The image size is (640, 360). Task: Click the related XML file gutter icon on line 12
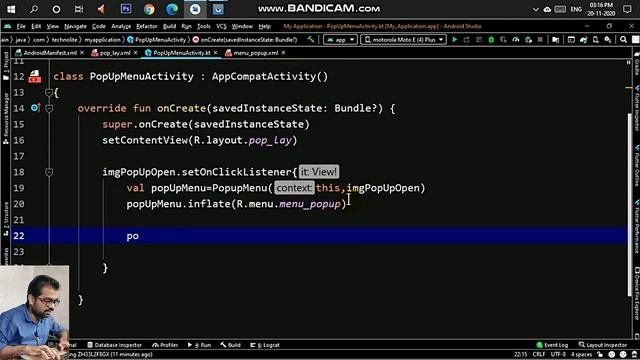click(35, 76)
